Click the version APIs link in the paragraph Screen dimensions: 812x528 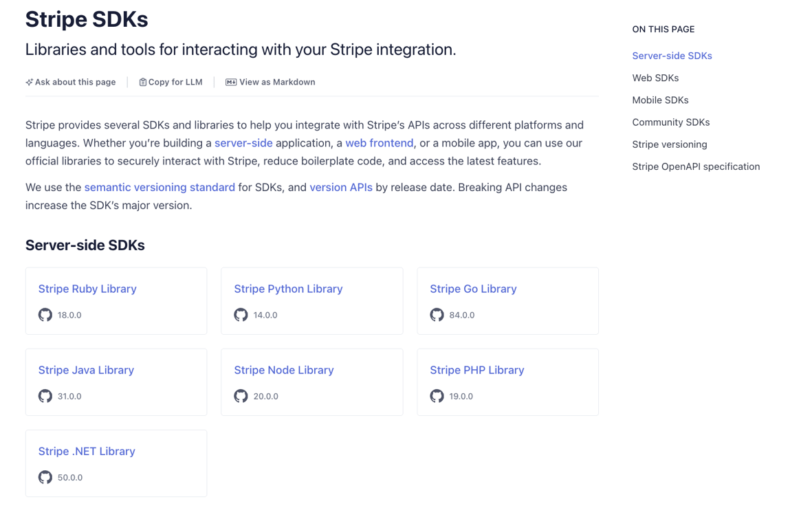pos(341,187)
